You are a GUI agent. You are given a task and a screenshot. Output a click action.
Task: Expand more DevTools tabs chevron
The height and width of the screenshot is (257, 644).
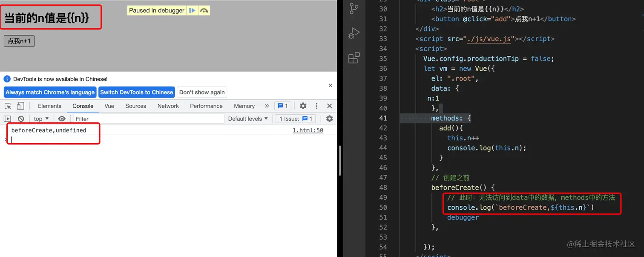[267, 106]
